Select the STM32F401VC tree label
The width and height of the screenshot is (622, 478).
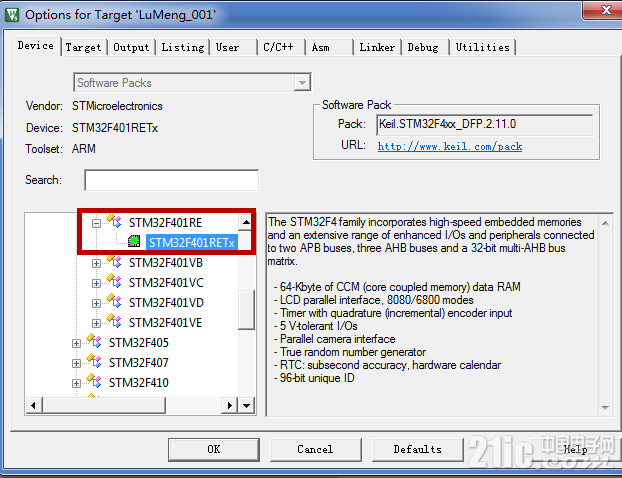166,282
